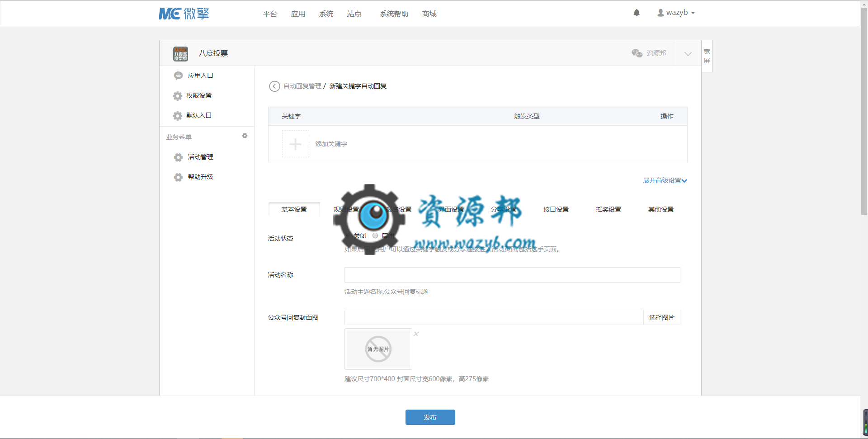This screenshot has height=439, width=868.
Task: Open 活动管理 in sidebar
Action: tap(201, 157)
